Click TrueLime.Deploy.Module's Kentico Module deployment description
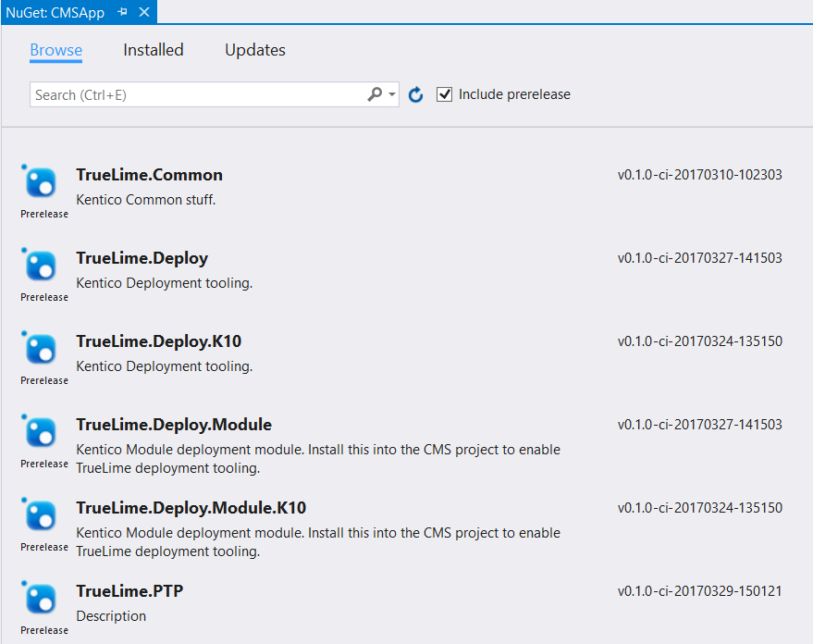 [x=318, y=458]
